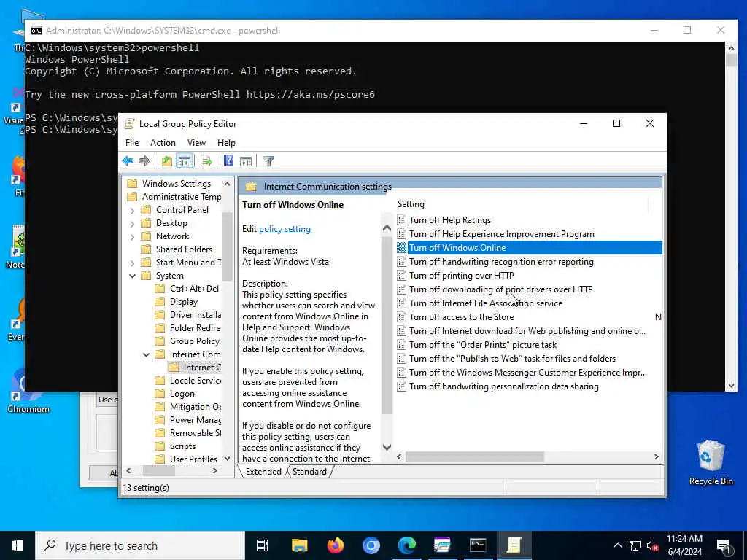
Task: Select the Power Management tree folder
Action: click(196, 420)
